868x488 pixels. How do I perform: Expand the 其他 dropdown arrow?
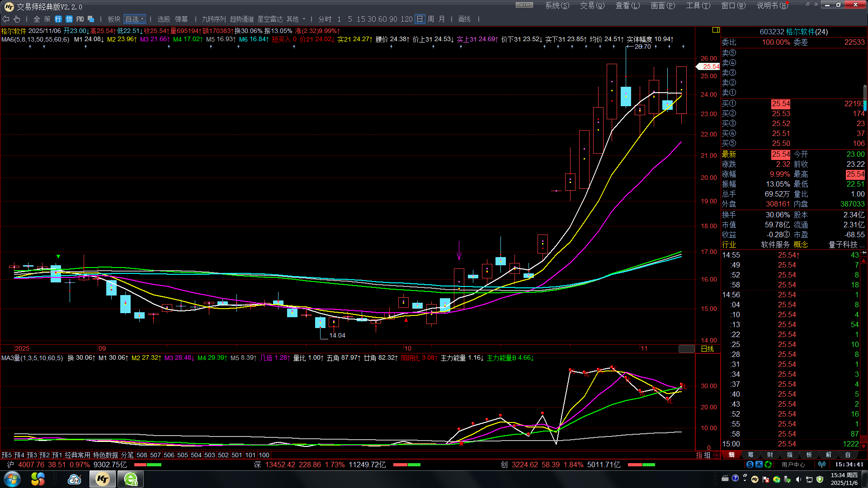click(x=304, y=19)
